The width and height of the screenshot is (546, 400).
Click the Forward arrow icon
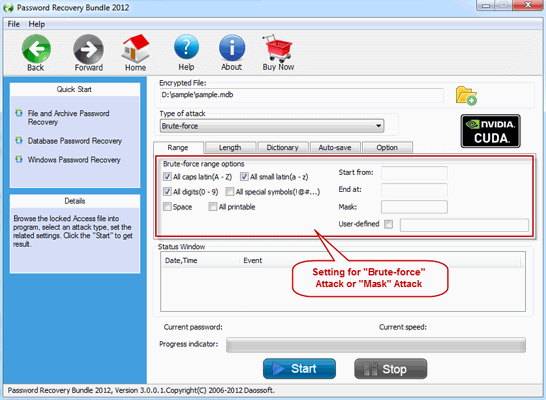88,49
